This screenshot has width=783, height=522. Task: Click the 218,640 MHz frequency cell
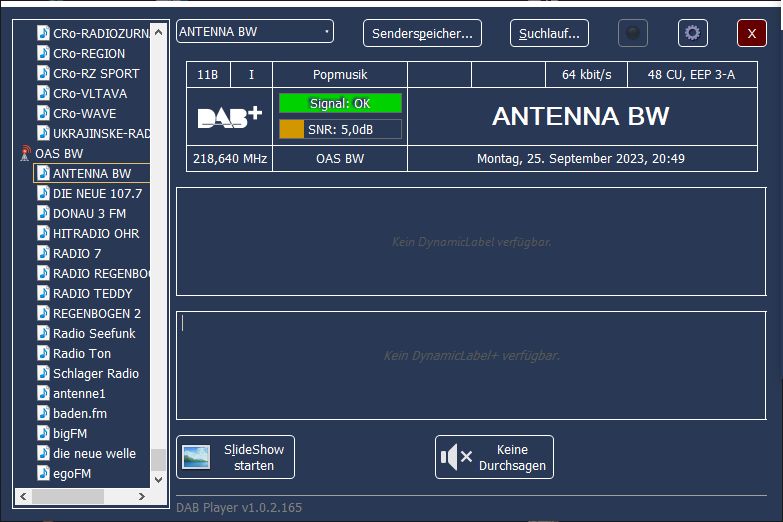pyautogui.click(x=230, y=158)
